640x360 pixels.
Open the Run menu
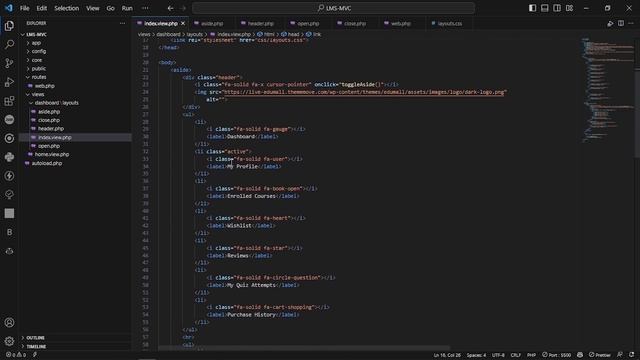click(127, 8)
